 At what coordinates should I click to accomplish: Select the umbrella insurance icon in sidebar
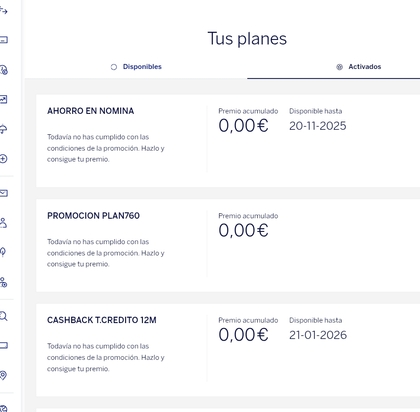pyautogui.click(x=3, y=129)
